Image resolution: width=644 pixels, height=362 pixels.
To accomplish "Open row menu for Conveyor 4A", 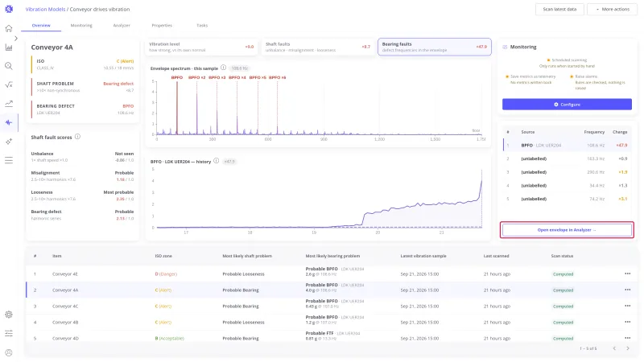I will click(x=628, y=290).
